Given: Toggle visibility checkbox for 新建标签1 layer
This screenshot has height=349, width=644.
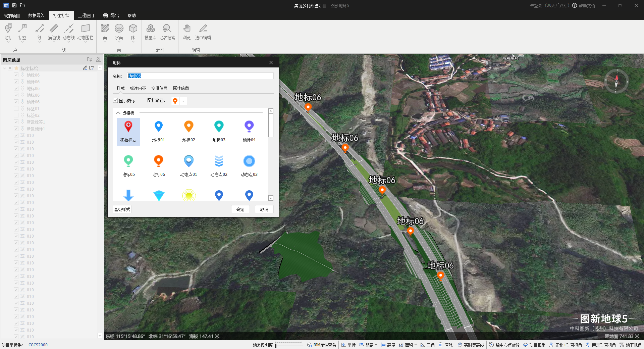Looking at the screenshot, I should point(16,122).
